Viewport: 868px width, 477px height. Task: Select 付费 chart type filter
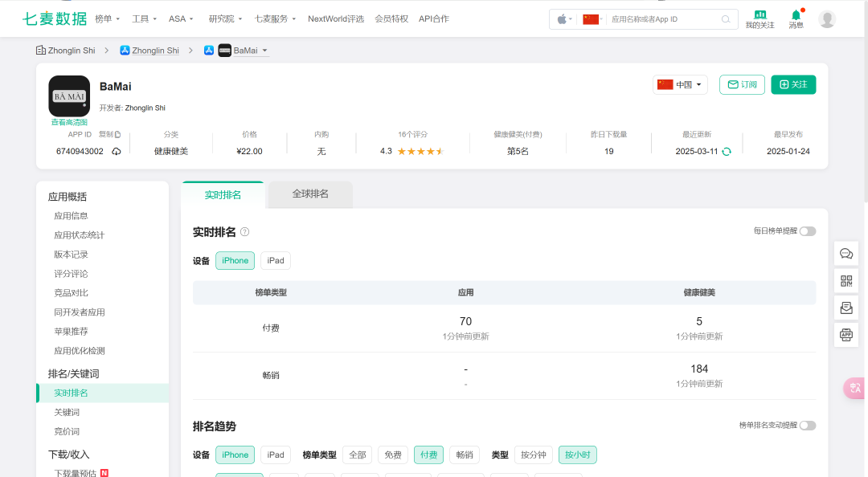coord(429,455)
